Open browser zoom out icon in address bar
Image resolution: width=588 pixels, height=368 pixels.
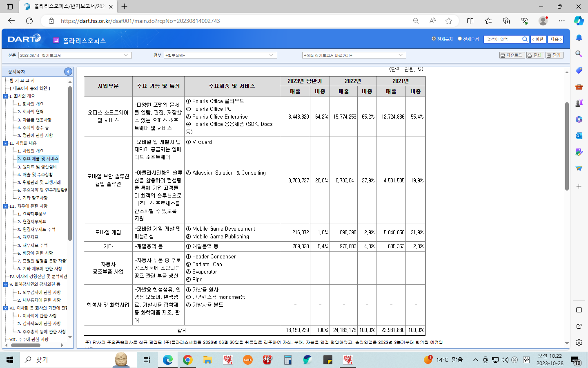pyautogui.click(x=416, y=21)
